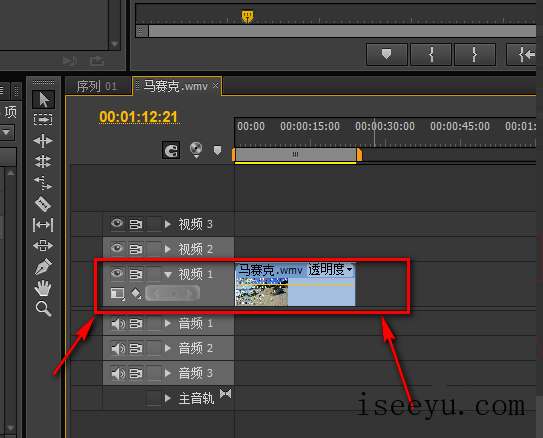Viewport: 543px width, 438px height.
Task: Select the Slip tool
Action: coord(43,225)
